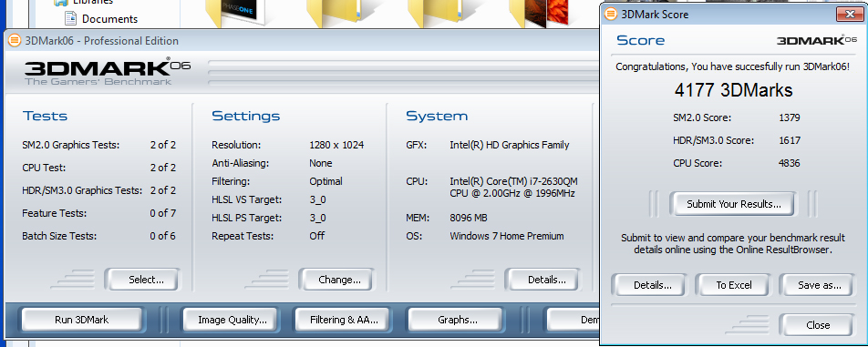Image resolution: width=868 pixels, height=347 pixels.
Task: Click the red X of Score dialog
Action: point(849,14)
